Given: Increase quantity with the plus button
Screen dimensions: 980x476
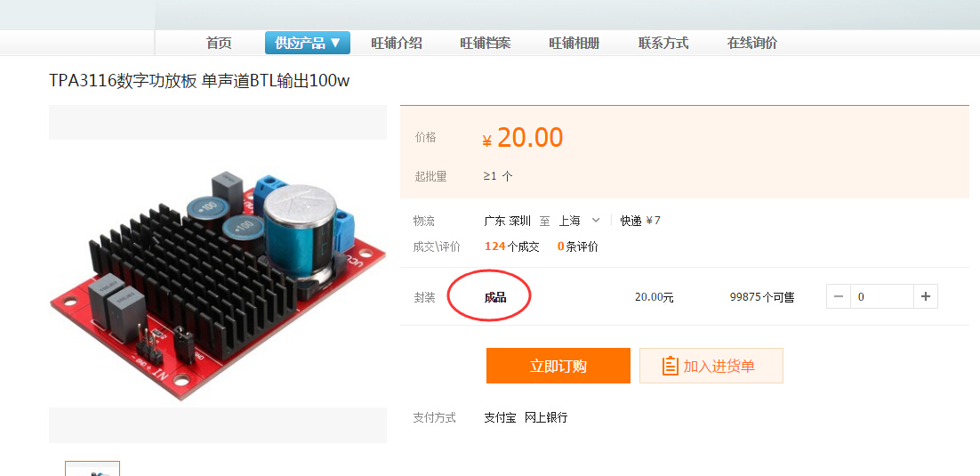Looking at the screenshot, I should point(926,296).
